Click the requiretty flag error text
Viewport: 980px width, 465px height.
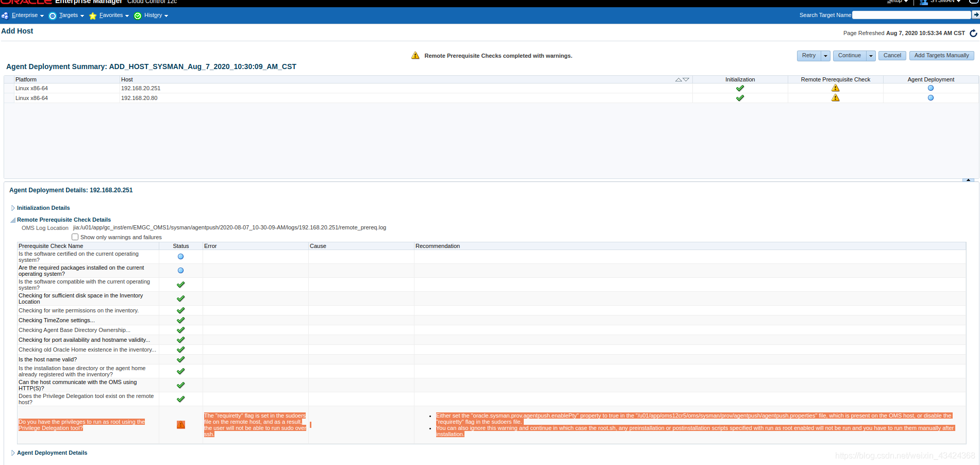pos(255,425)
